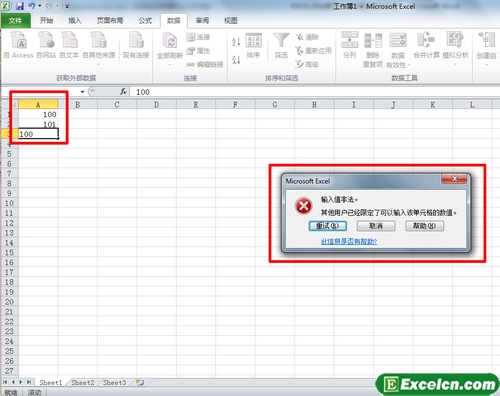
Task: Click the Retry button in error dialog
Action: (328, 226)
